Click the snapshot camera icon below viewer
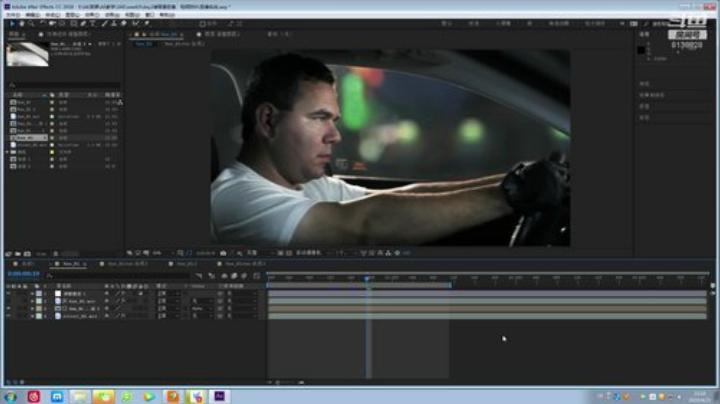The width and height of the screenshot is (720, 404). pyautogui.click(x=223, y=253)
